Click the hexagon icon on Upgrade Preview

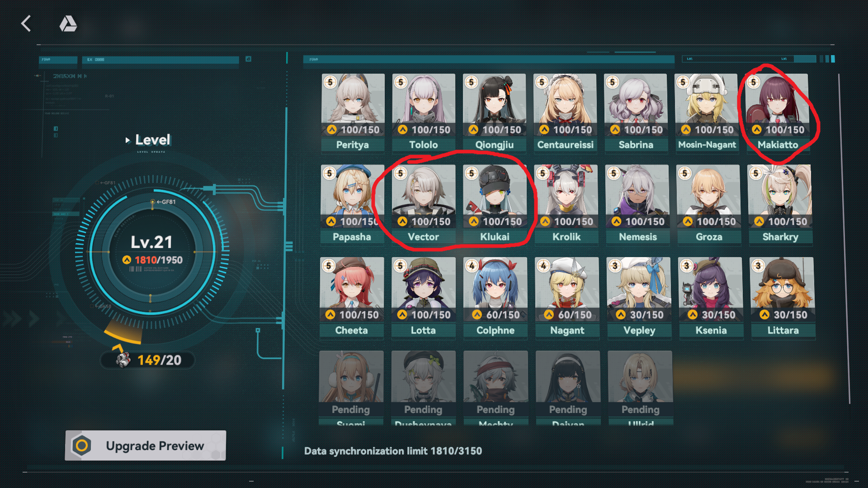click(82, 446)
